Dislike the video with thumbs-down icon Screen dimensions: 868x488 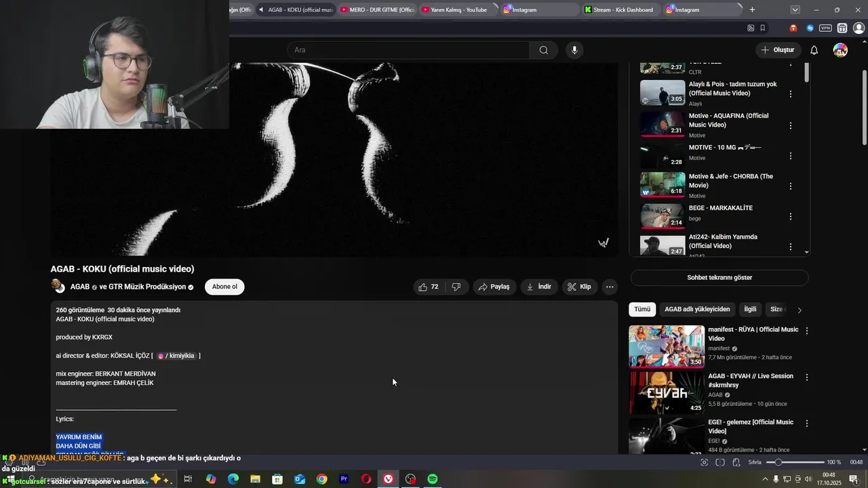pos(456,287)
